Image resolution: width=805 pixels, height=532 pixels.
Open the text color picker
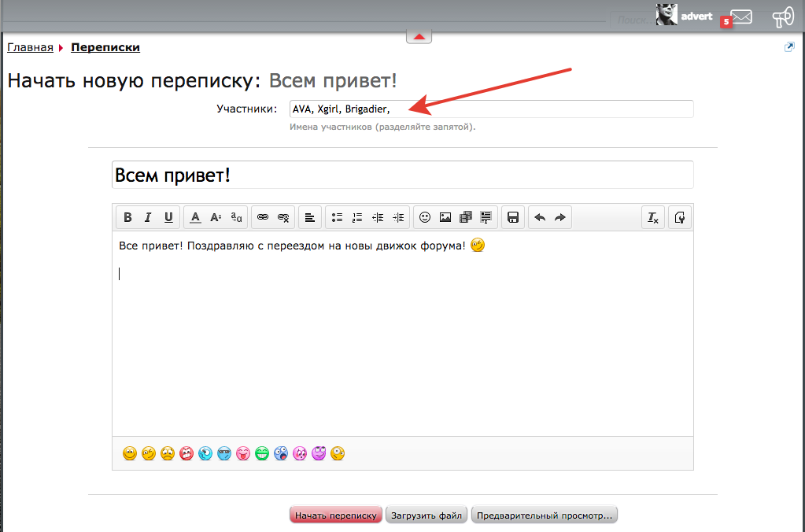click(x=196, y=218)
